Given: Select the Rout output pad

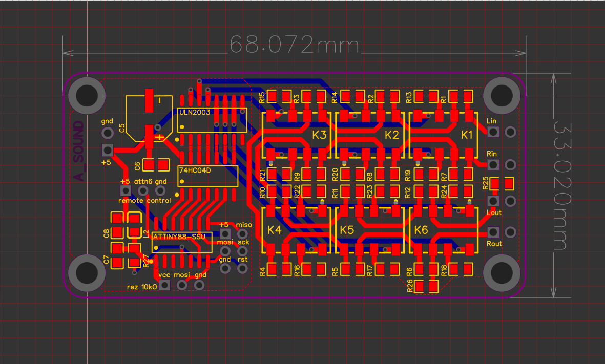Looking at the screenshot, I should tap(493, 231).
